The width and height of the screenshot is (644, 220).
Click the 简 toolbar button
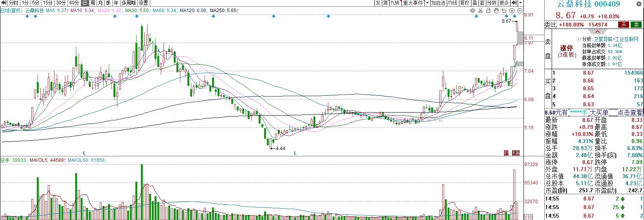(385, 3)
